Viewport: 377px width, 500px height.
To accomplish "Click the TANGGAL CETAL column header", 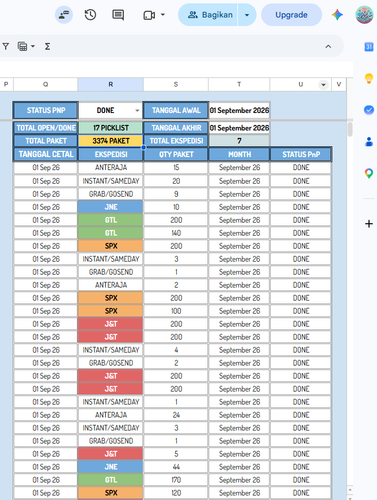I will coord(46,154).
